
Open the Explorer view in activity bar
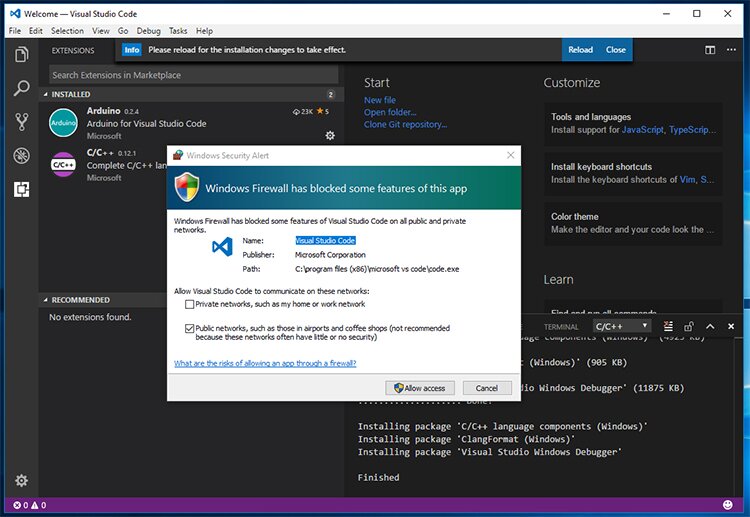click(22, 55)
